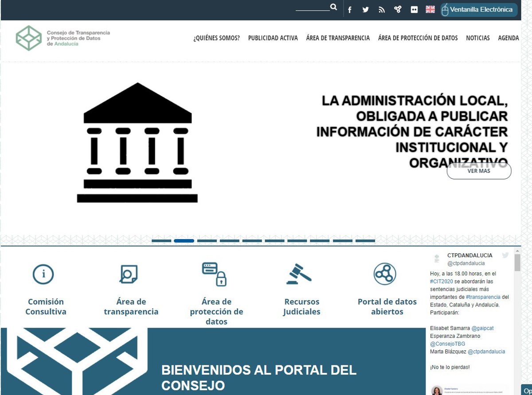Open the #CIT2020 hashtag link
The image size is (532, 395).
[x=441, y=281]
